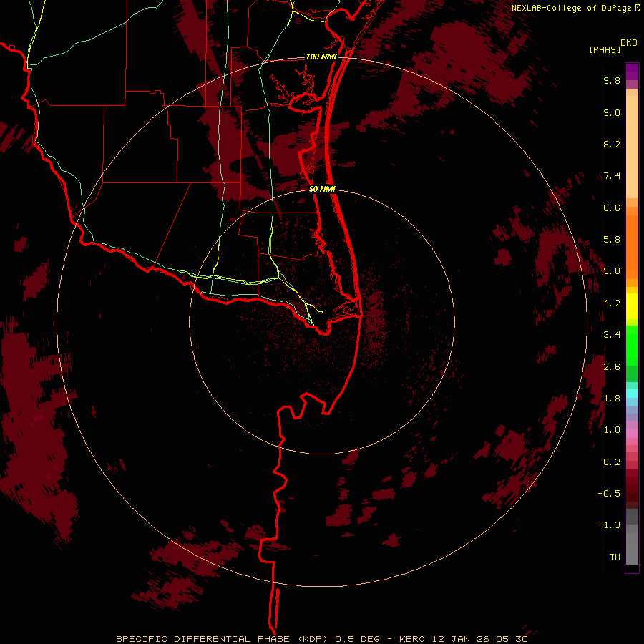The image size is (644, 644).
Task: Pick the orange band of the color scale
Action: (x=632, y=247)
